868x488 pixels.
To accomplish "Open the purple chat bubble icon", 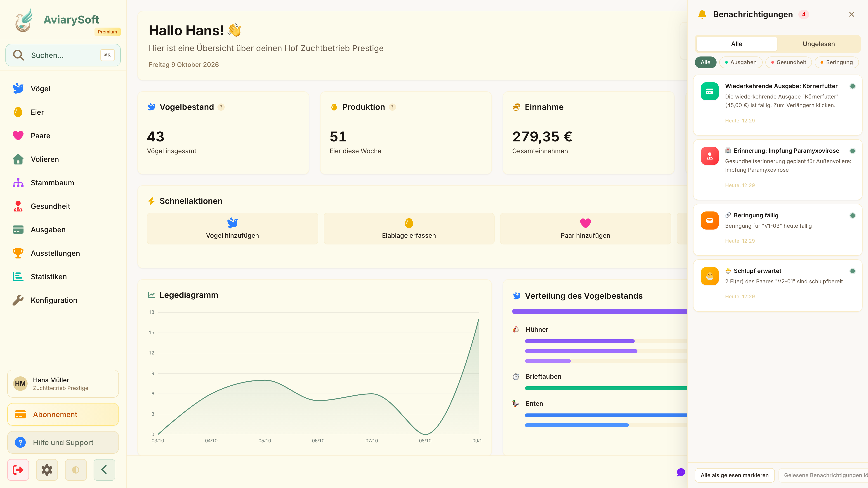I will (681, 472).
